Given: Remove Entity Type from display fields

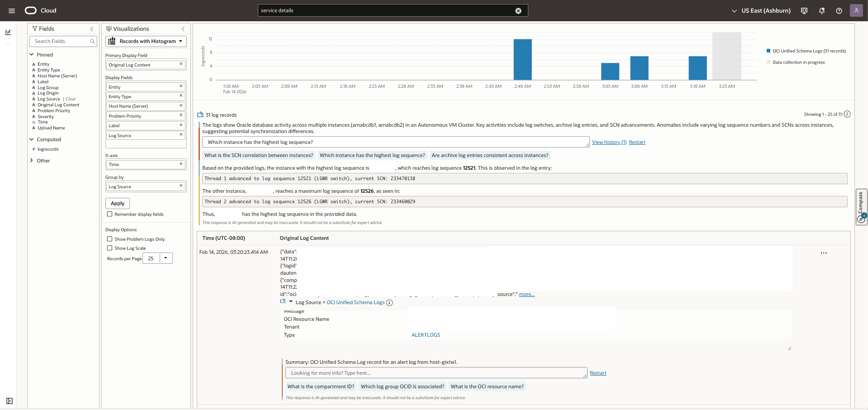Looking at the screenshot, I should [181, 96].
